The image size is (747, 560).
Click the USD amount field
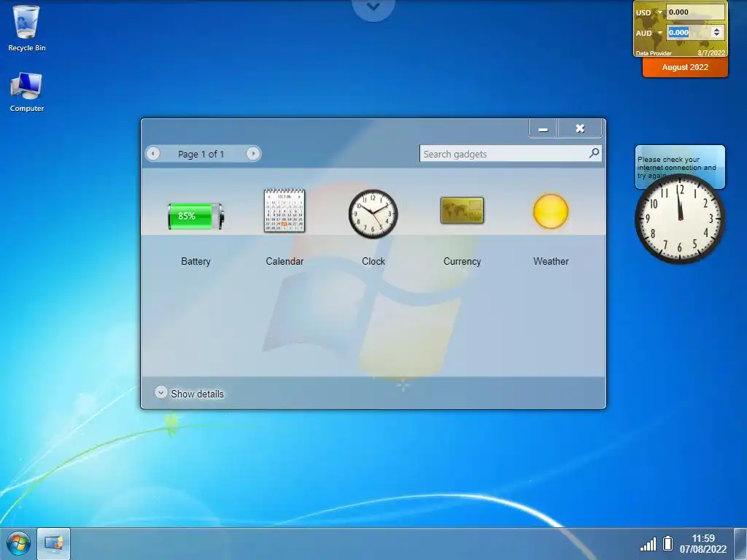point(695,12)
